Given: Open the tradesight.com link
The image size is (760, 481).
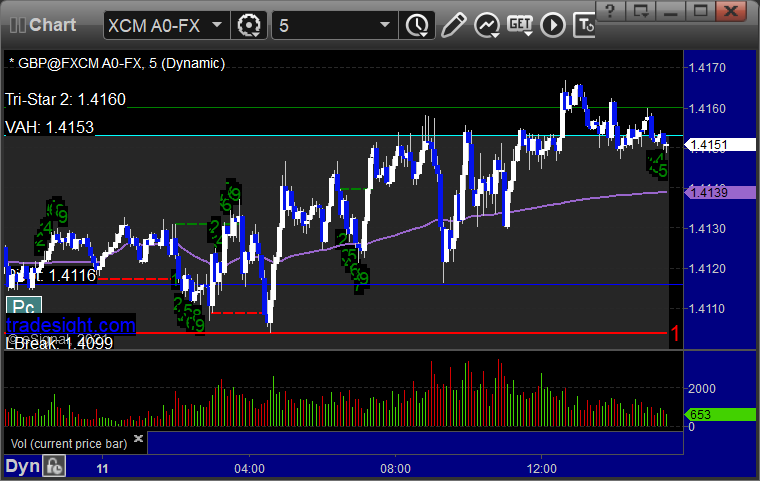Looking at the screenshot, I should [x=71, y=325].
